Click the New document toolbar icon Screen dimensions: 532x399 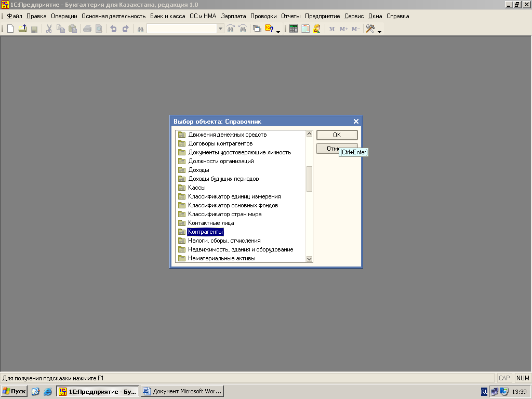click(x=10, y=29)
